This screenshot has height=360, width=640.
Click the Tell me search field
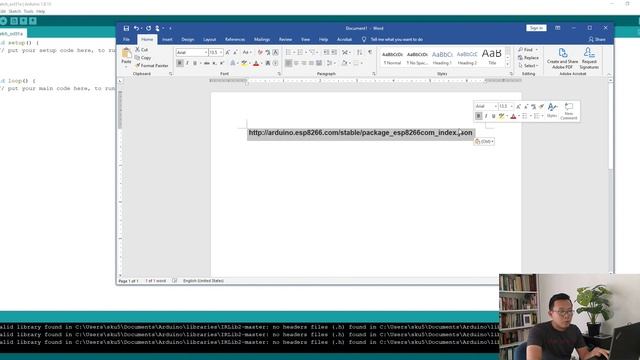click(397, 40)
